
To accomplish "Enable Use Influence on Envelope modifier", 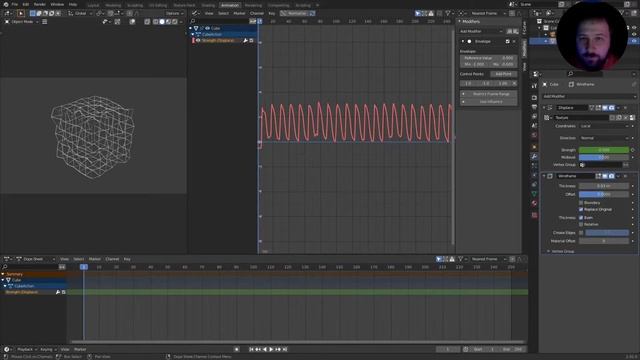I will 489,102.
